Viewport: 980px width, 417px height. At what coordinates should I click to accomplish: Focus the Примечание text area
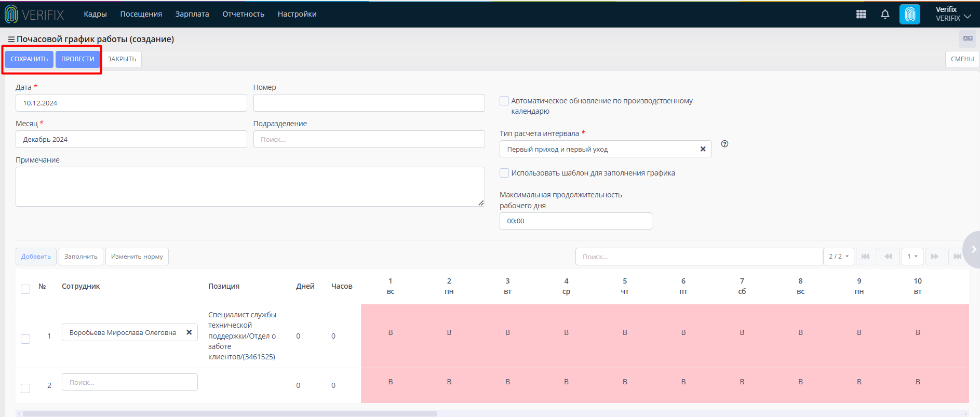pyautogui.click(x=250, y=186)
